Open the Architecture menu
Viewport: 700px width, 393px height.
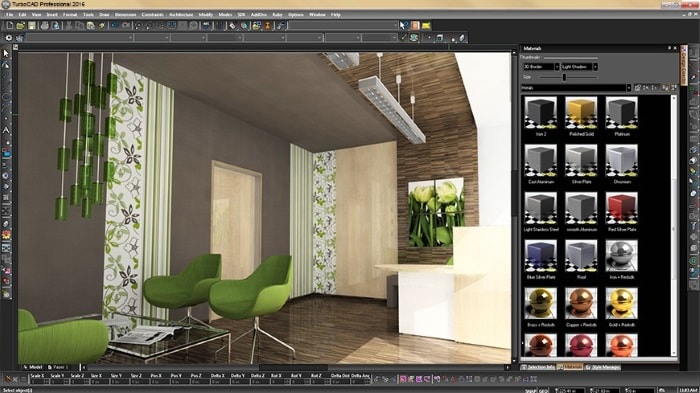coord(181,15)
